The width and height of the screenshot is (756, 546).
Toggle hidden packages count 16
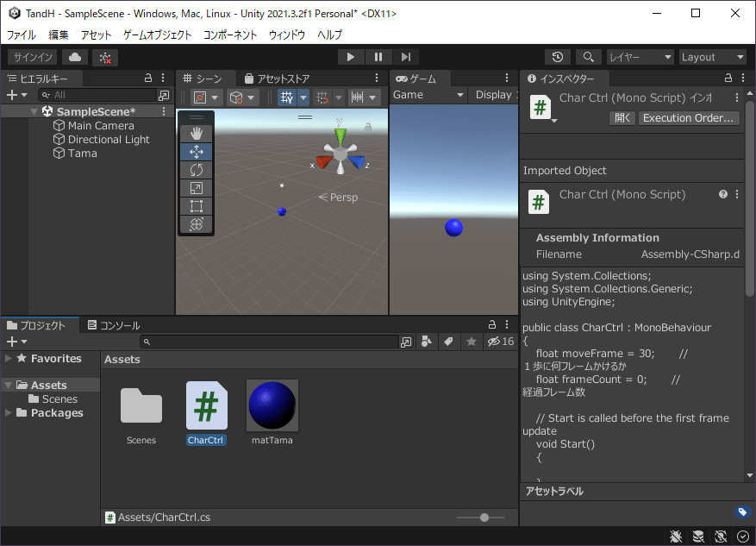[501, 342]
